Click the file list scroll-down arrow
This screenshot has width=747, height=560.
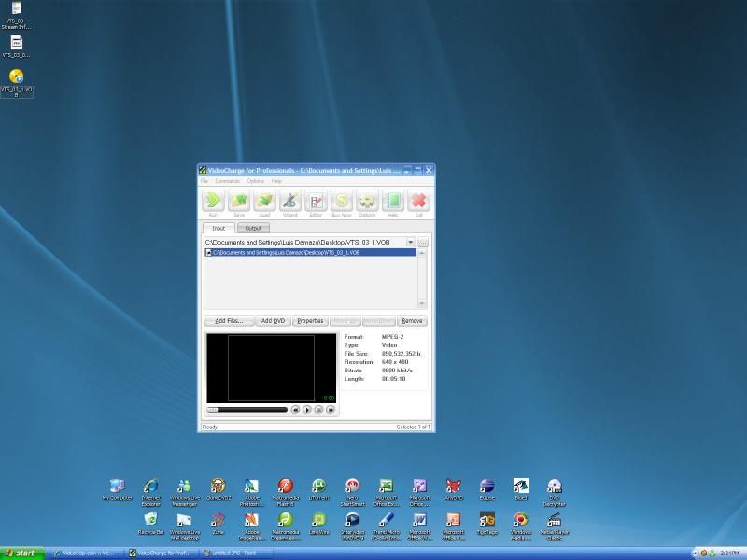(422, 304)
